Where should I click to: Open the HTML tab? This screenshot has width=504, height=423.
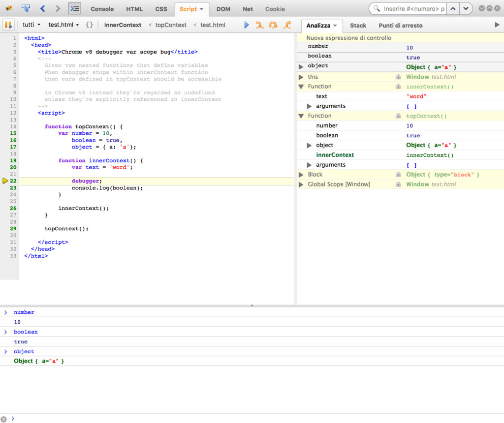tap(134, 9)
